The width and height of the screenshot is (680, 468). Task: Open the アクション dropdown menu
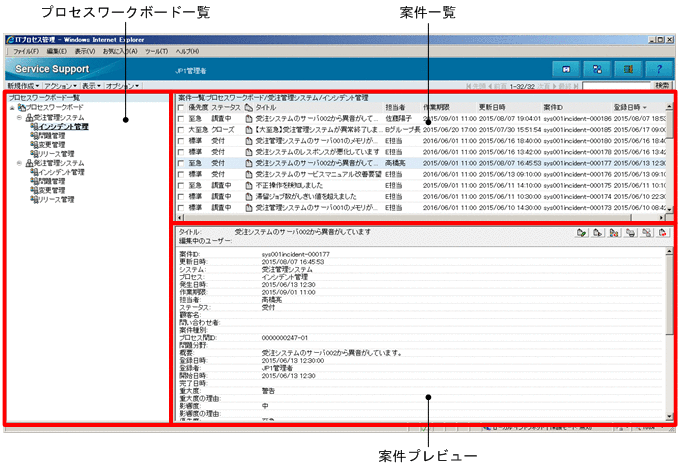[61, 86]
